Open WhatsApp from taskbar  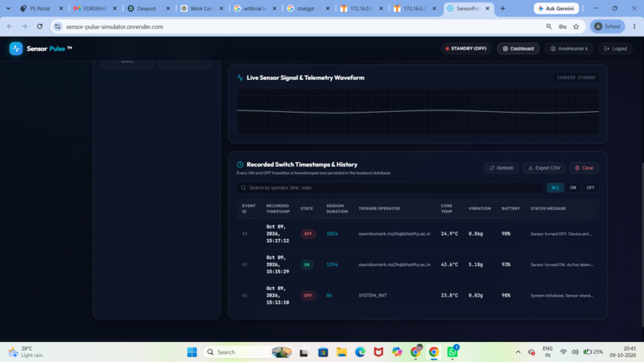452,352
